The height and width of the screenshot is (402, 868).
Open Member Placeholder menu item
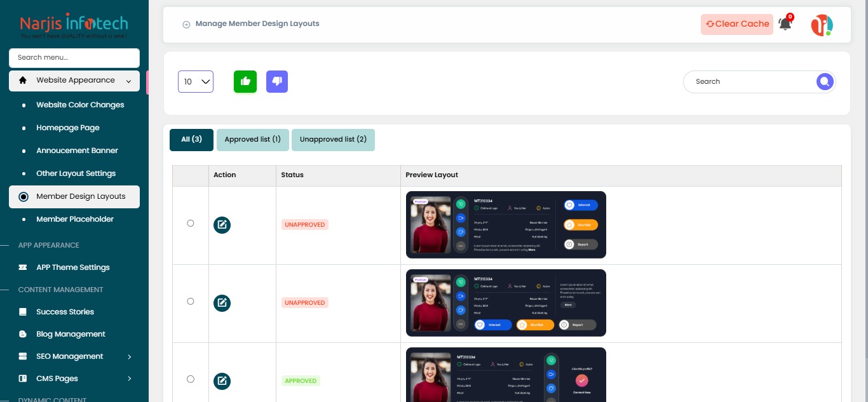75,219
